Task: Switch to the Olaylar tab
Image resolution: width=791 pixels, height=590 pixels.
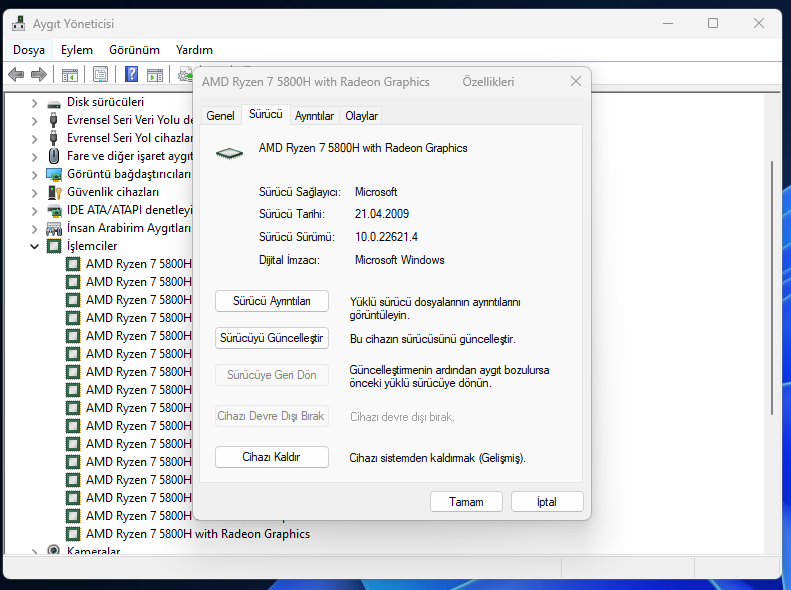Action: [x=361, y=116]
